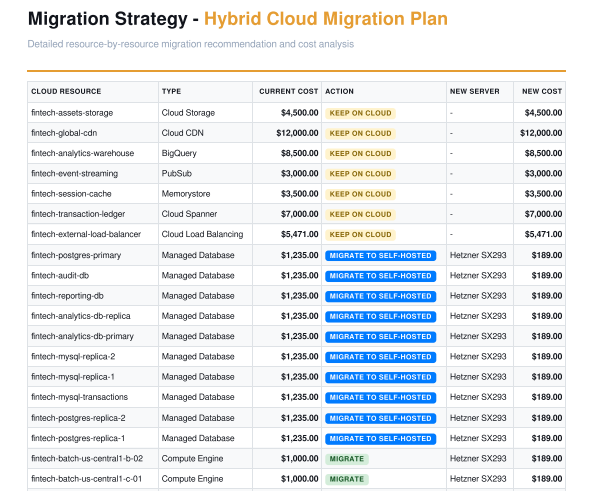Viewport: 592px width, 491px height.
Task: Click Migrate to Self-Hosted badge for fintech-reporting-db
Action: (x=381, y=296)
